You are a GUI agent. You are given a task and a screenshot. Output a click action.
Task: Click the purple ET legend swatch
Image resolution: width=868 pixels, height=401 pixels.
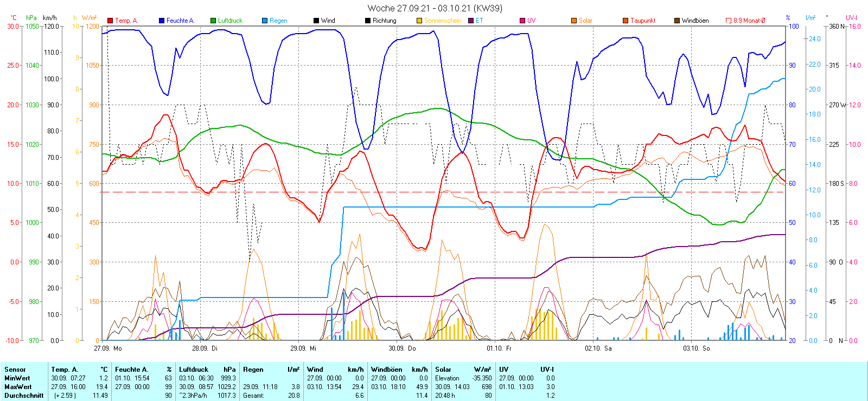tap(471, 21)
